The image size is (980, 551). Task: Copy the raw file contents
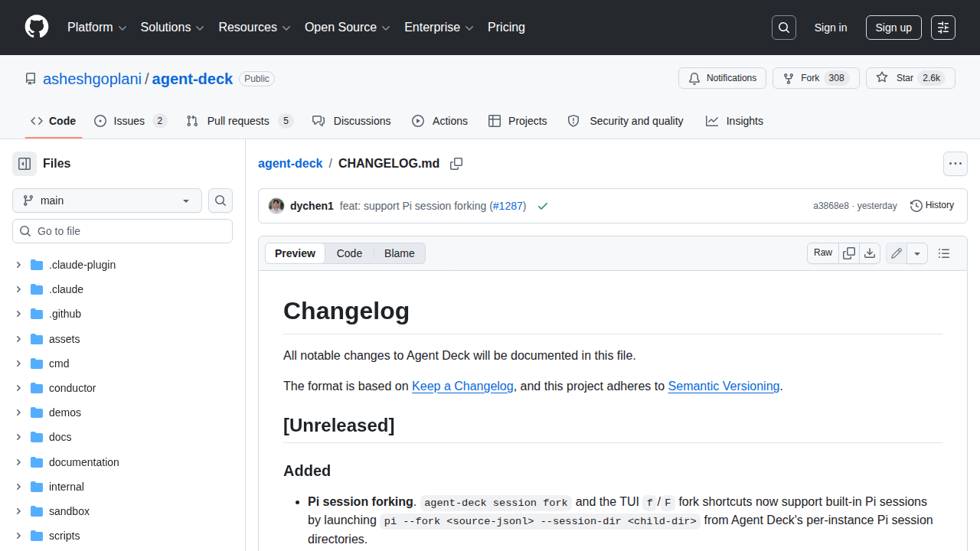(x=849, y=253)
